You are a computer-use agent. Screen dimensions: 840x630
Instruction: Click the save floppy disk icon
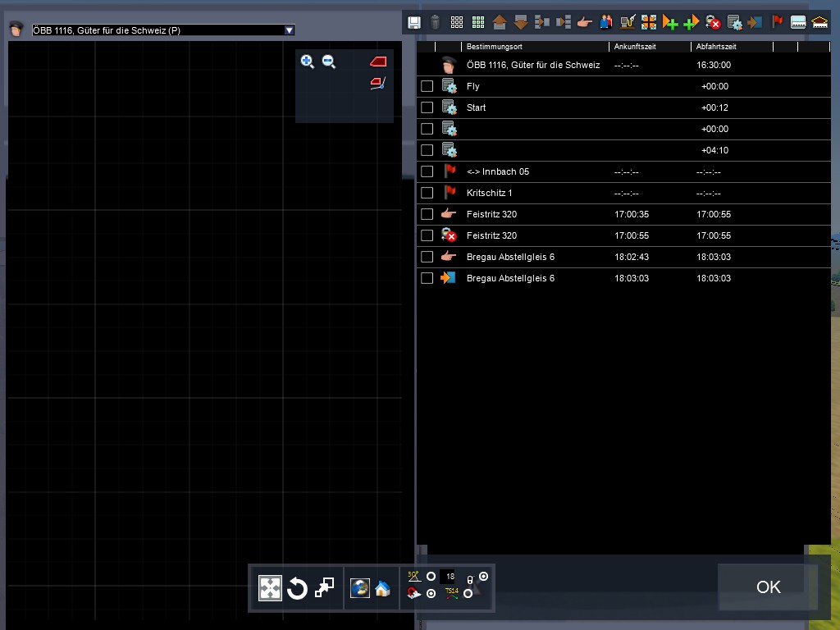pos(414,23)
